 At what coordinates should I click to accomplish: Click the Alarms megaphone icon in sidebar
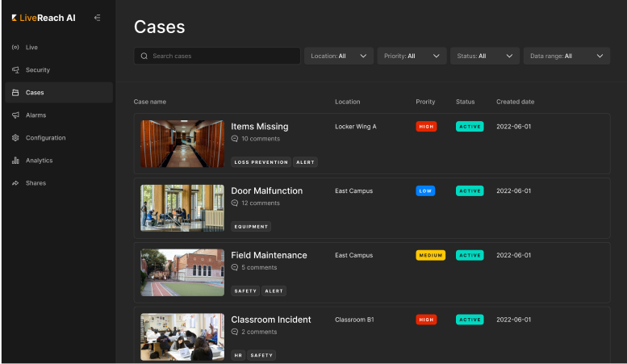pyautogui.click(x=15, y=115)
